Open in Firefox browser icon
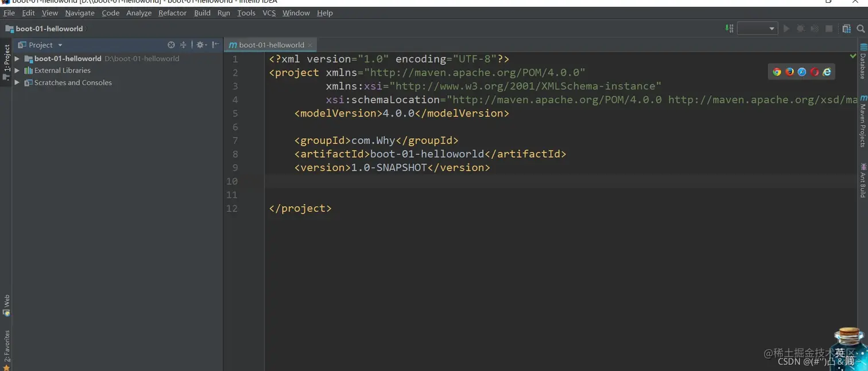This screenshot has width=868, height=371. coord(789,72)
